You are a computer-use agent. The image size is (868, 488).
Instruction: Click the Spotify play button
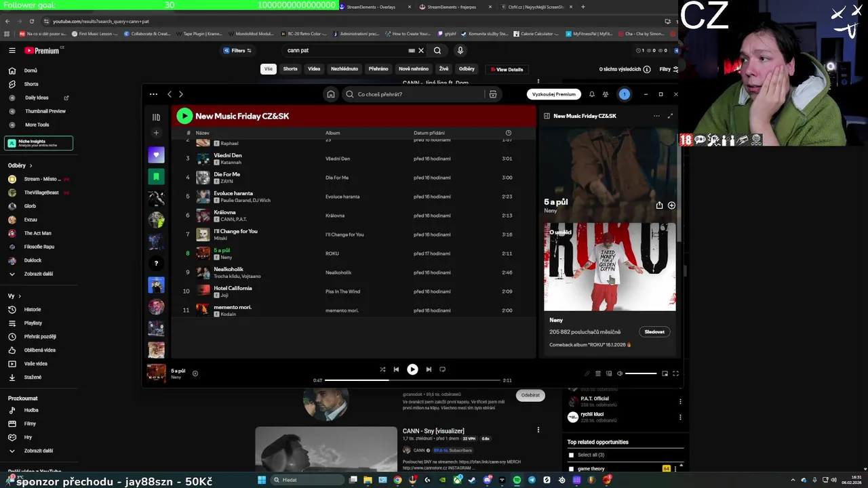point(412,369)
